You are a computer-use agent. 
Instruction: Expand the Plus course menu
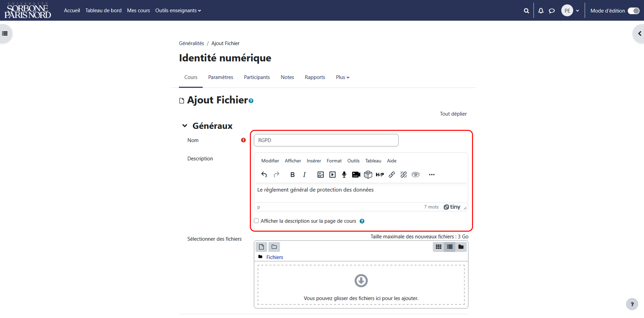[343, 77]
